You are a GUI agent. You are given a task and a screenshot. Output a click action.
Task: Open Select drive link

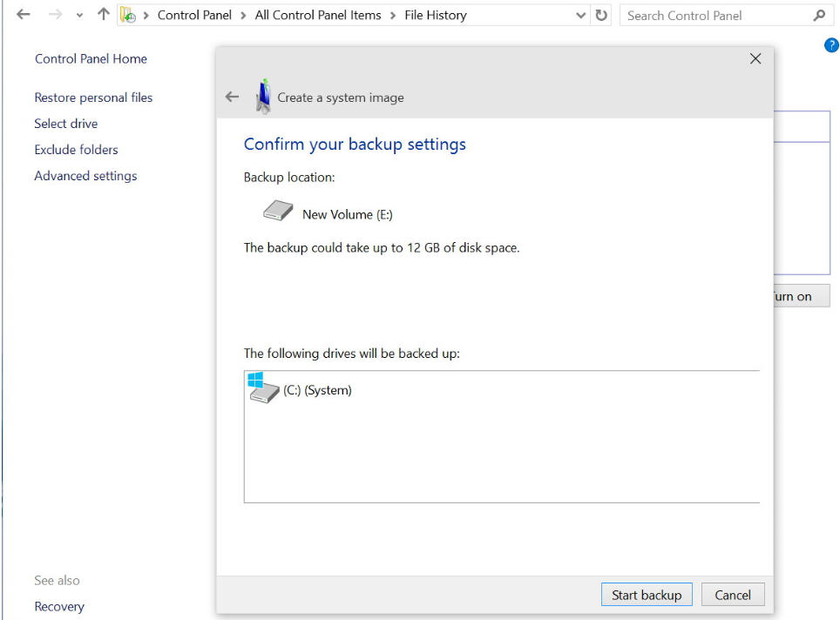point(66,124)
